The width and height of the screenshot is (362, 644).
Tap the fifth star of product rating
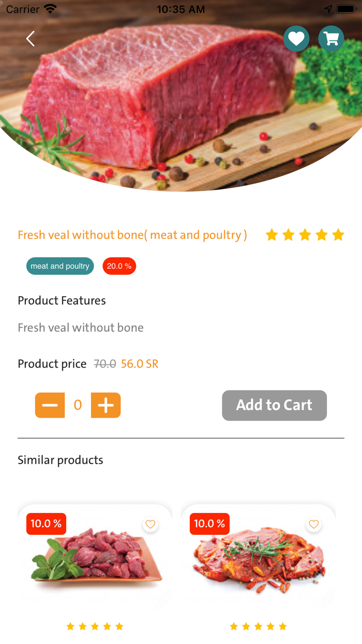pyautogui.click(x=338, y=236)
